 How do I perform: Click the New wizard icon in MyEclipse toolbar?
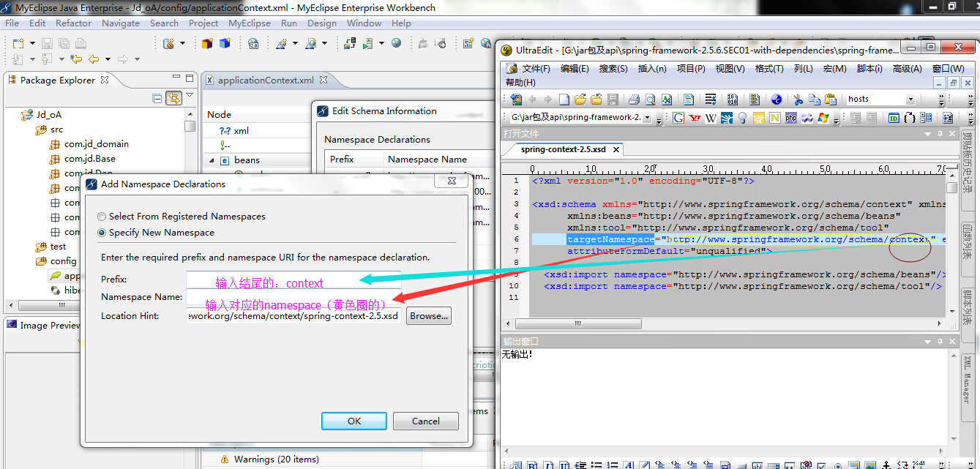[x=18, y=44]
